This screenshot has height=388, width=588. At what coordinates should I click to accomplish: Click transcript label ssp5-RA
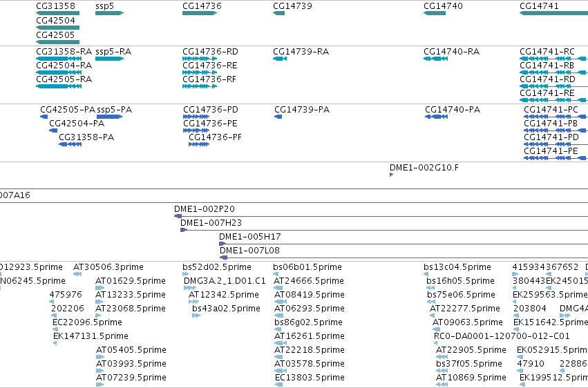[x=113, y=52]
